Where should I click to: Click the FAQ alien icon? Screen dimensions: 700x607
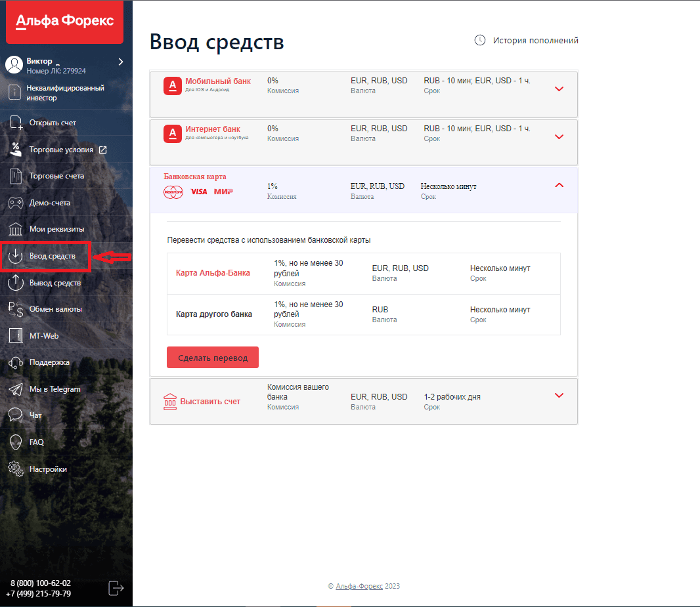(16, 442)
